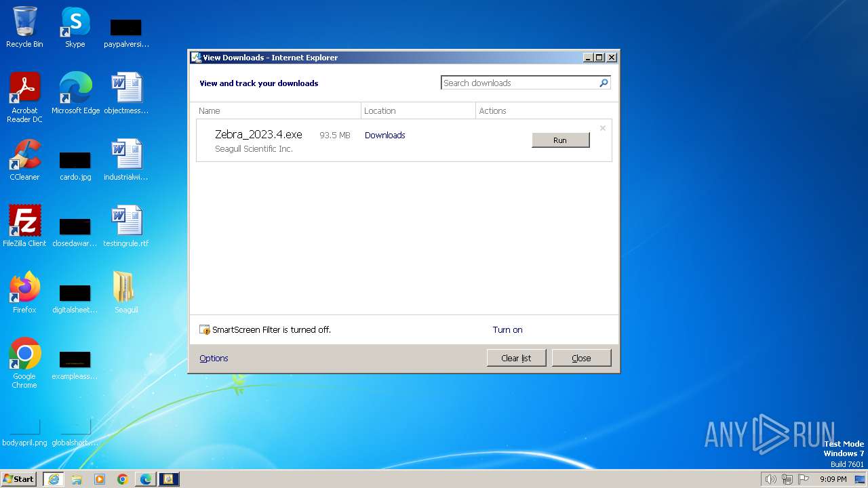Open Windows Explorer from the taskbar
The image size is (868, 488).
(77, 479)
